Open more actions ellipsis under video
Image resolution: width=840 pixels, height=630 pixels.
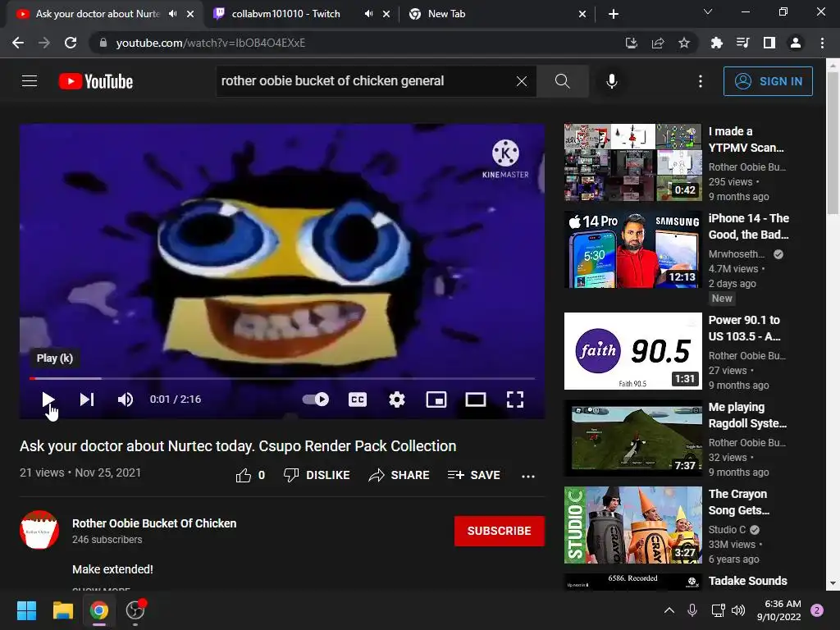pyautogui.click(x=528, y=476)
